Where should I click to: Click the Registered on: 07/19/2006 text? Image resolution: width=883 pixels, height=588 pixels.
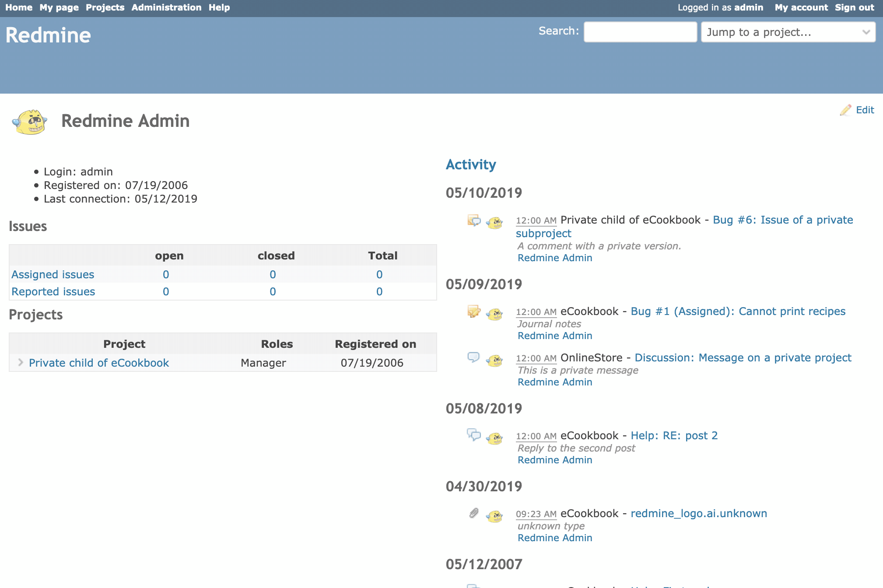click(116, 185)
